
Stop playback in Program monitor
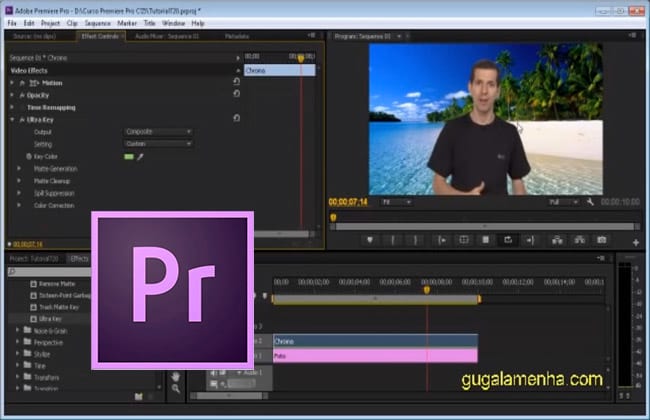click(x=485, y=240)
